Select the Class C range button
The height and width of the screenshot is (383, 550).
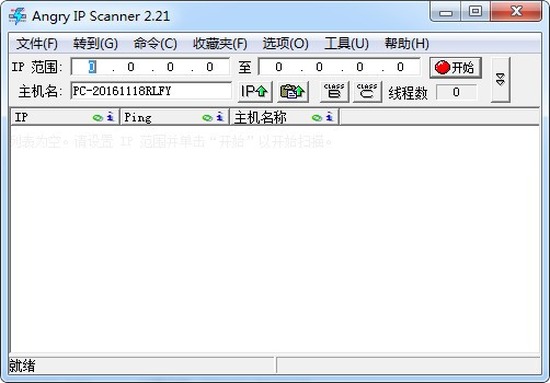click(367, 92)
